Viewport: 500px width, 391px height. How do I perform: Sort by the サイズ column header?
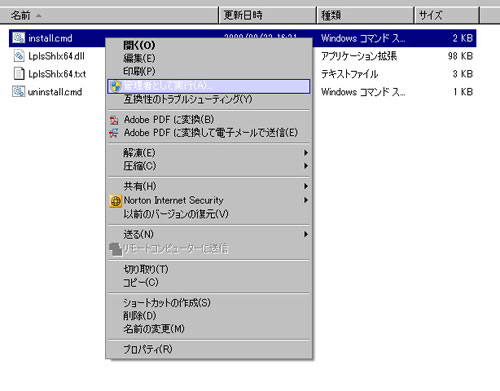(x=447, y=15)
